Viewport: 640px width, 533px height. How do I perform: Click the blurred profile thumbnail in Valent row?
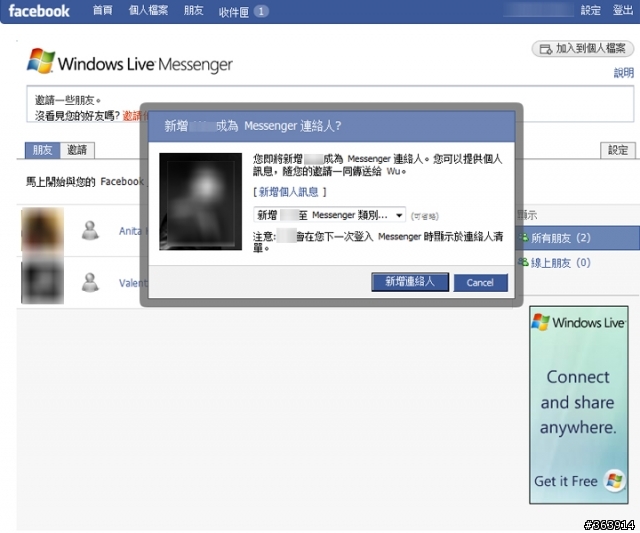point(42,282)
